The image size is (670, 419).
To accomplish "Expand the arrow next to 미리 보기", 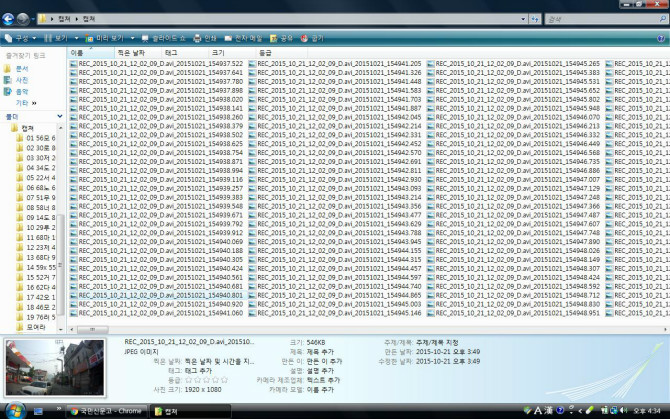I will [132, 38].
